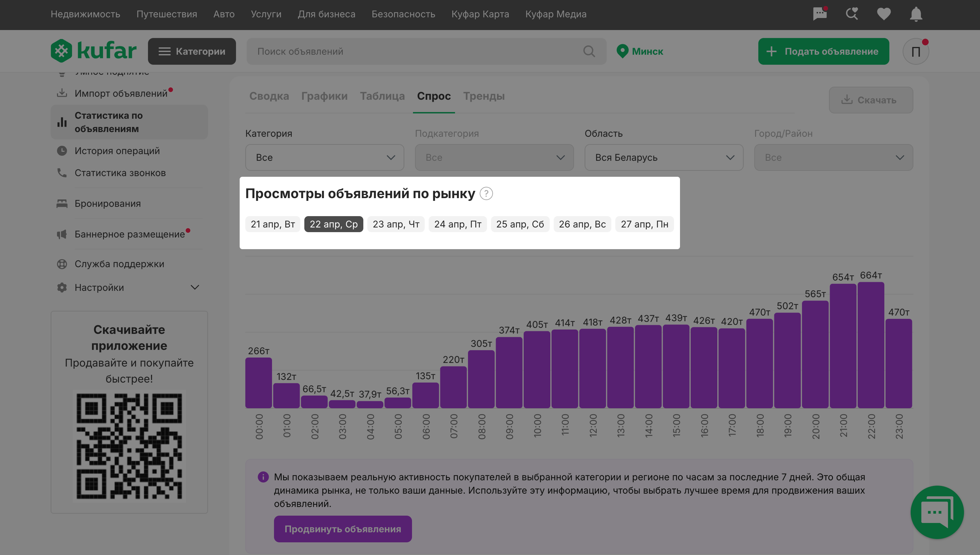Viewport: 980px width, 555px height.
Task: Open the Город/Район dropdown
Action: (833, 157)
